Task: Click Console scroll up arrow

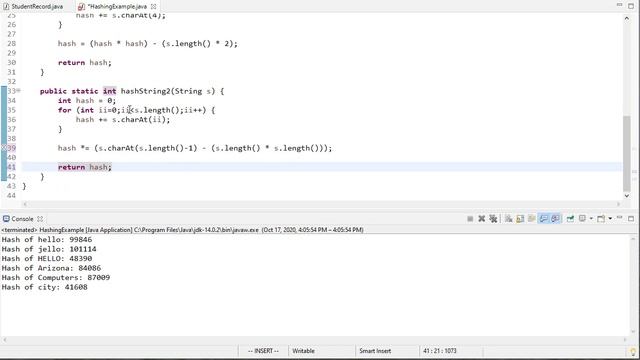Action: (x=634, y=239)
